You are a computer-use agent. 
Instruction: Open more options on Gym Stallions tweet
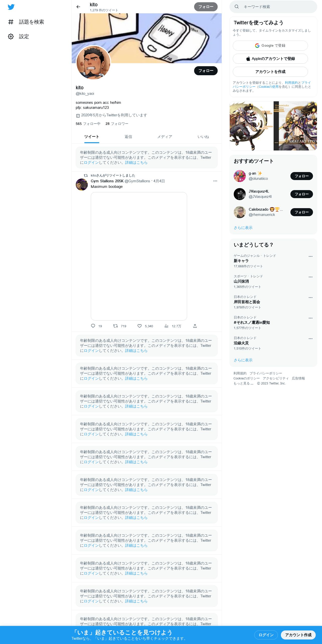point(215,181)
